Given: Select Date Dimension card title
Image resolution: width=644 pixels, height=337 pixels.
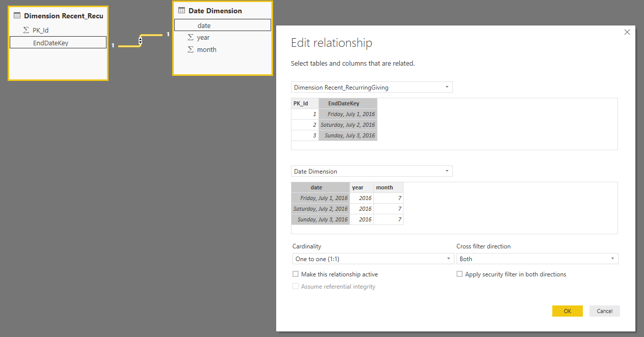Looking at the screenshot, I should coord(215,11).
